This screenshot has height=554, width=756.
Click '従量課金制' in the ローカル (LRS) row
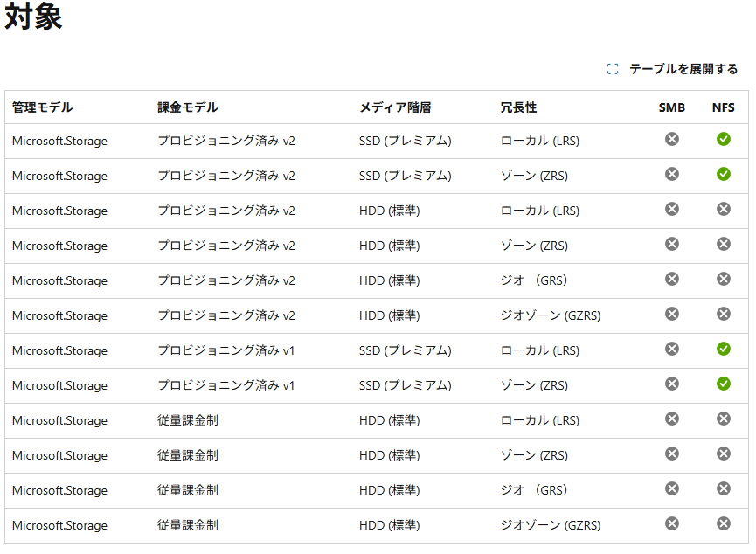coord(188,420)
